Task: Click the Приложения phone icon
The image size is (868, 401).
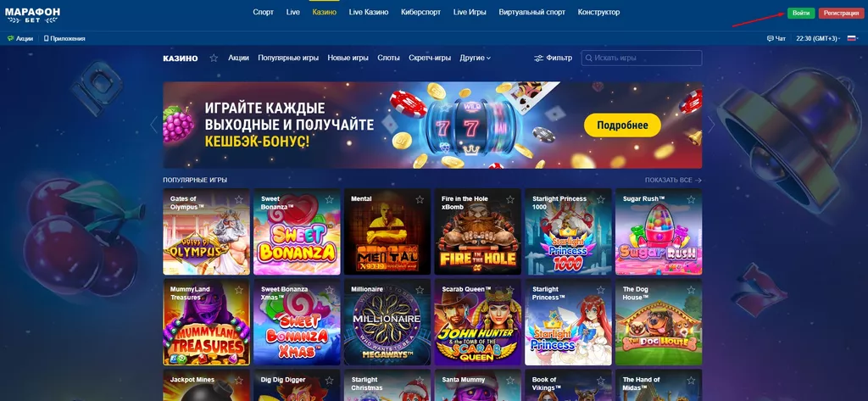Action: pos(47,39)
